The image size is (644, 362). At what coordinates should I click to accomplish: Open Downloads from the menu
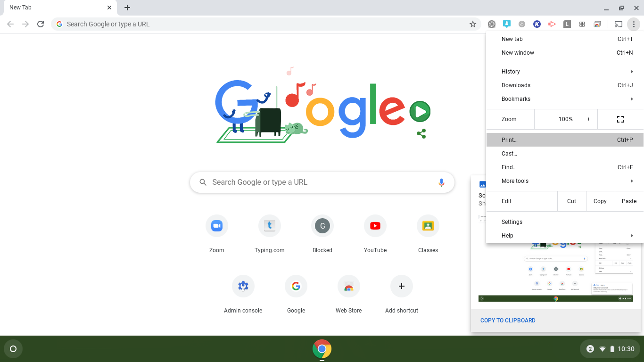[565, 85]
